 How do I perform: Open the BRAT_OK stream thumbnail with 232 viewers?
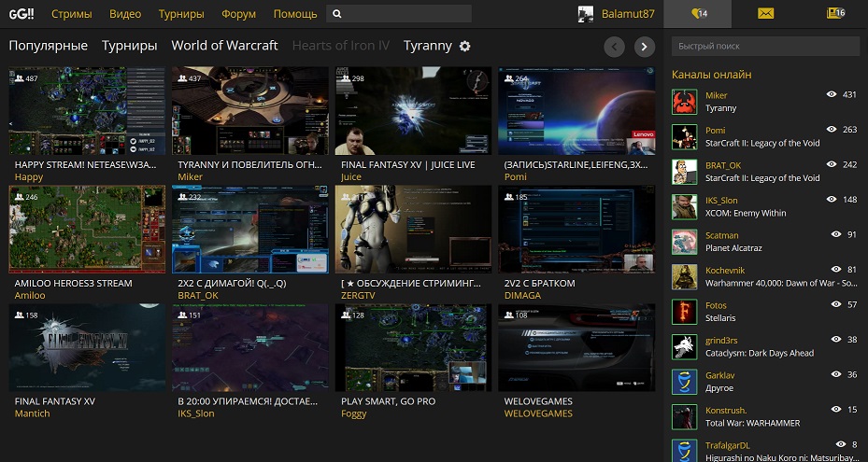pos(250,229)
